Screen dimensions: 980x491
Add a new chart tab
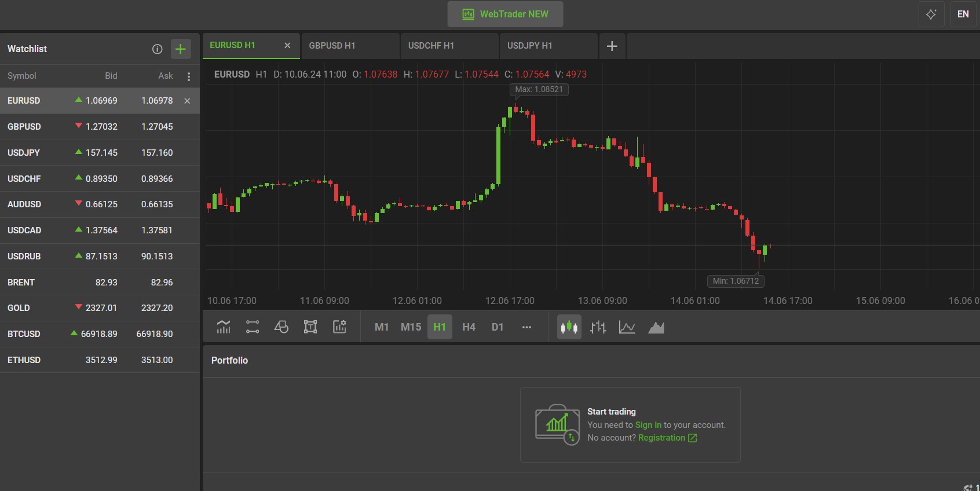click(x=612, y=46)
